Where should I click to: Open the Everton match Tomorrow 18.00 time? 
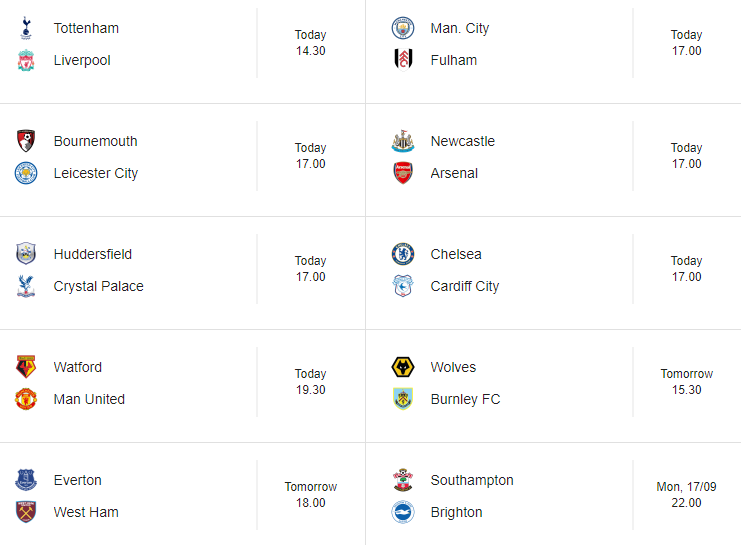coord(310,494)
